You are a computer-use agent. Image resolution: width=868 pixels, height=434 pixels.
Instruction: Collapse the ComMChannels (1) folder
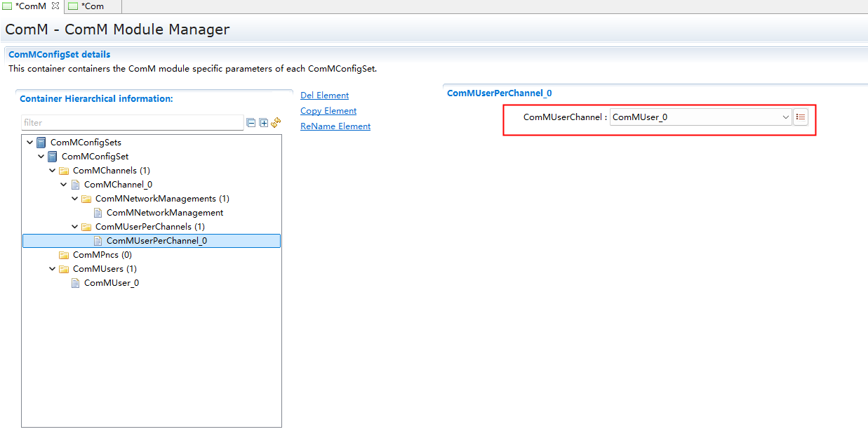[x=53, y=171]
